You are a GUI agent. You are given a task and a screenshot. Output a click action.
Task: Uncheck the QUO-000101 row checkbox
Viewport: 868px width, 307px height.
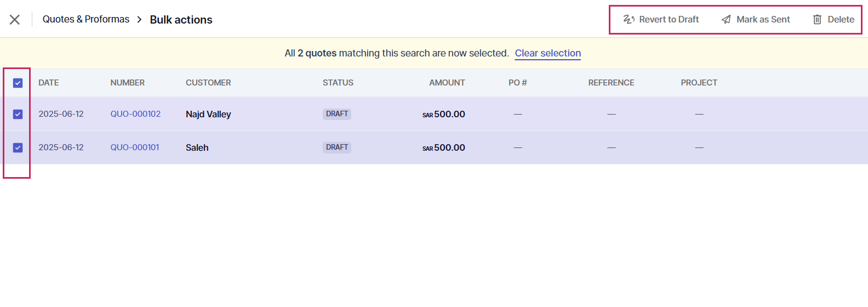pyautogui.click(x=18, y=147)
